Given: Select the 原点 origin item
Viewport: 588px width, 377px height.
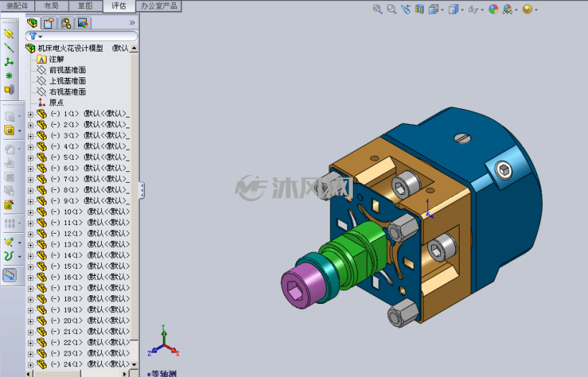Looking at the screenshot, I should tap(56, 102).
